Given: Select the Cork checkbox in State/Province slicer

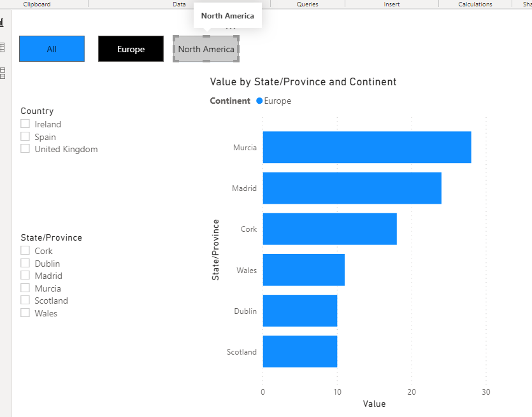Looking at the screenshot, I should coord(25,251).
